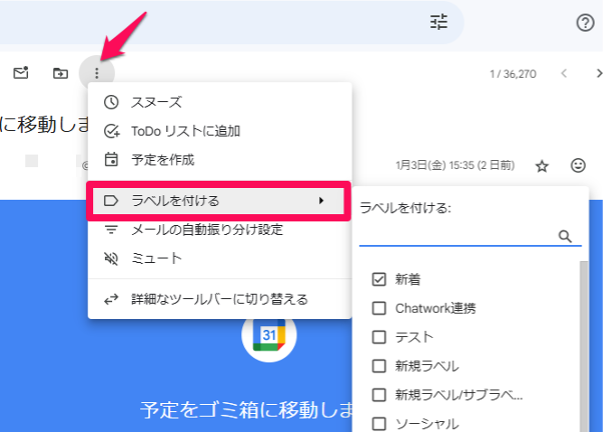This screenshot has width=604, height=432.
Task: Select スヌーズ from the menu
Action: pyautogui.click(x=220, y=103)
